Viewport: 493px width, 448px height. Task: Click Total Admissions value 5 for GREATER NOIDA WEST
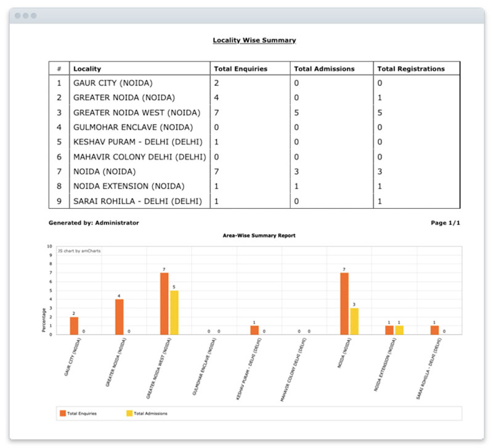[x=296, y=113]
